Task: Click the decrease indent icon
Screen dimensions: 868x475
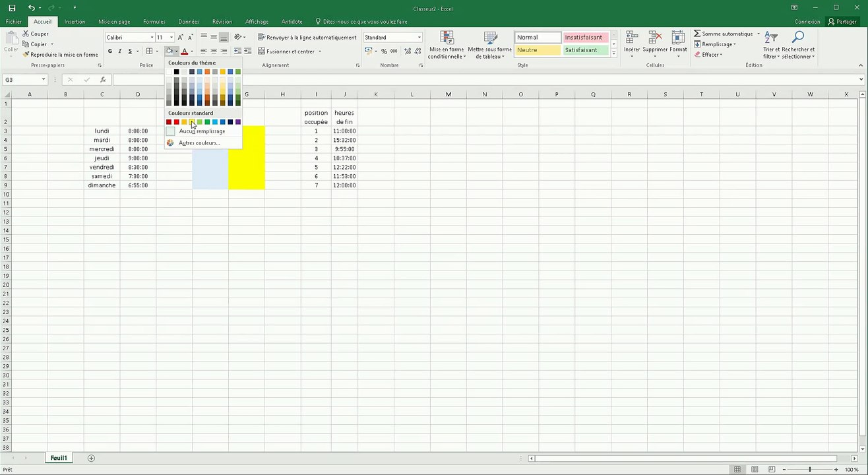Action: (x=237, y=51)
